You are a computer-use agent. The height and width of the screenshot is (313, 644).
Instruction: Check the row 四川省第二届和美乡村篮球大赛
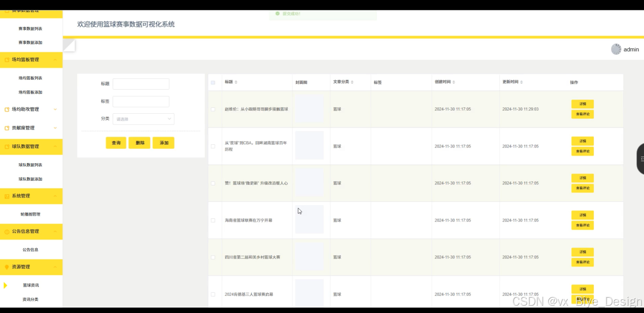click(213, 257)
